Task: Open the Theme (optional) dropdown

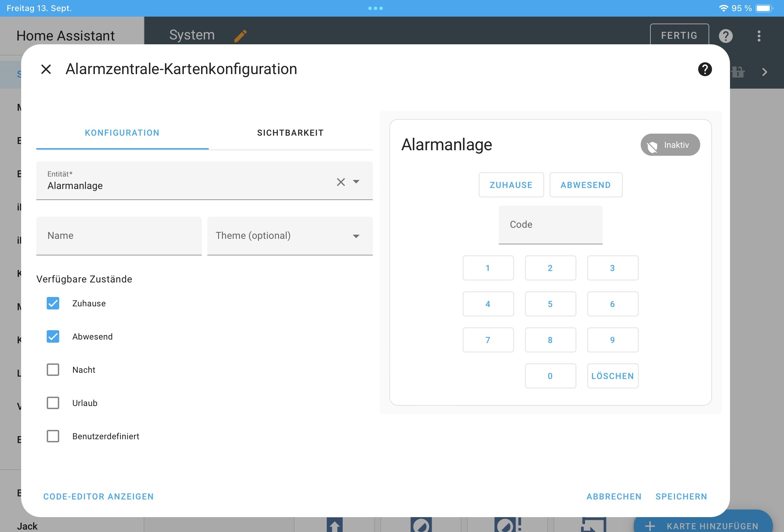Action: coord(290,236)
